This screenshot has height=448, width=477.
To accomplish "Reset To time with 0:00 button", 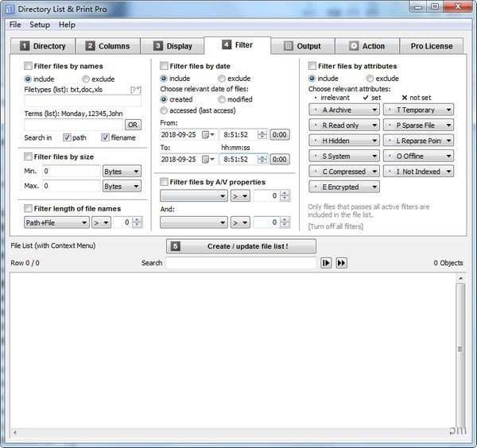I will (280, 159).
